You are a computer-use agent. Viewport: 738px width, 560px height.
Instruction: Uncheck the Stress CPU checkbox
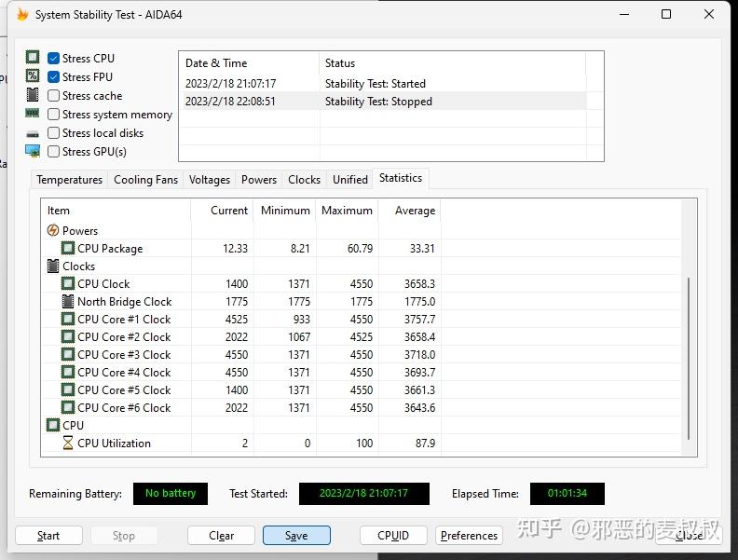[54, 59]
